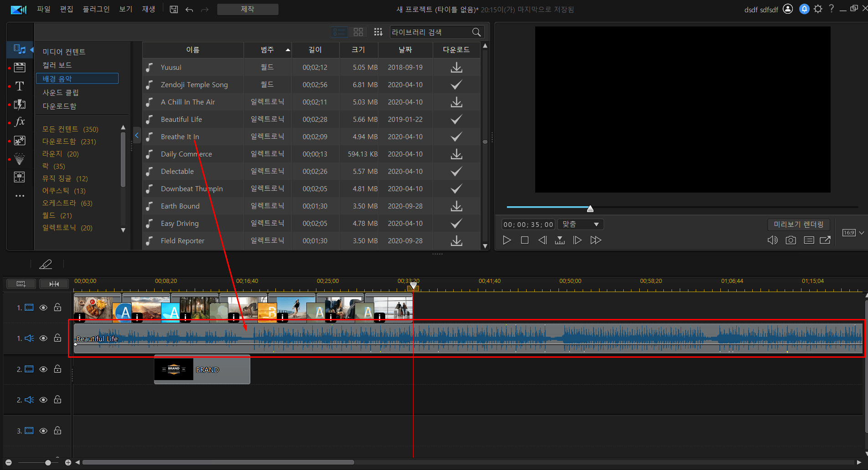The image size is (868, 470).
Task: Open the Effect room fx icon
Action: pyautogui.click(x=20, y=122)
